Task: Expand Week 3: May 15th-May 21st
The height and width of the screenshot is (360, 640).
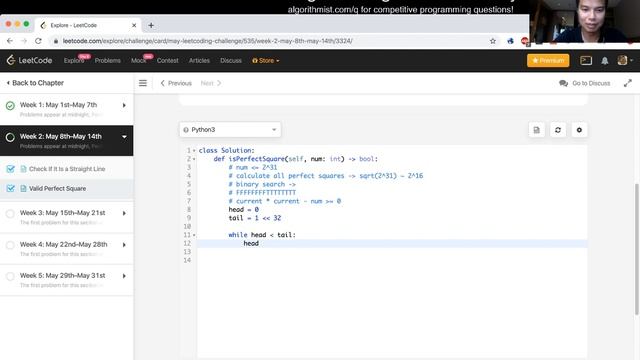Action: pyautogui.click(x=124, y=213)
